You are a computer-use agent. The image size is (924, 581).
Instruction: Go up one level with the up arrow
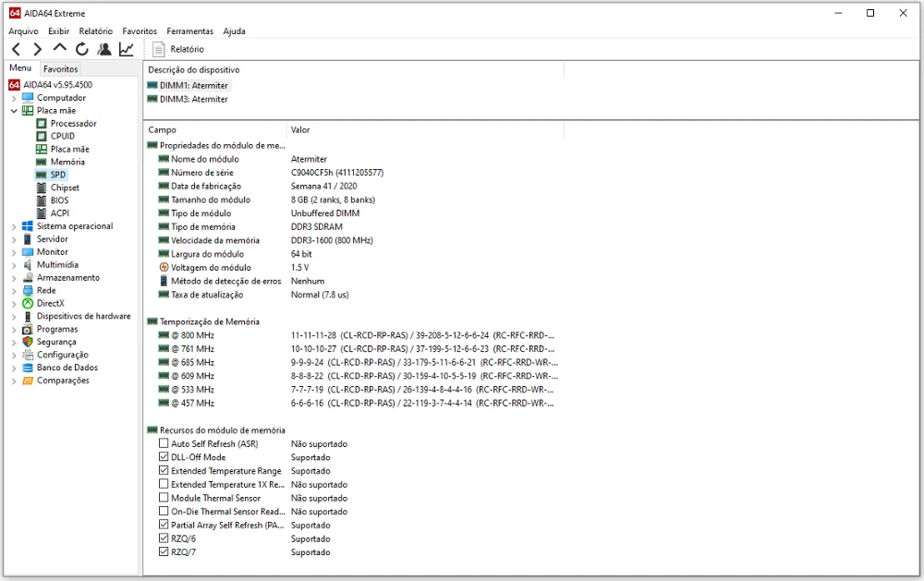(x=59, y=48)
